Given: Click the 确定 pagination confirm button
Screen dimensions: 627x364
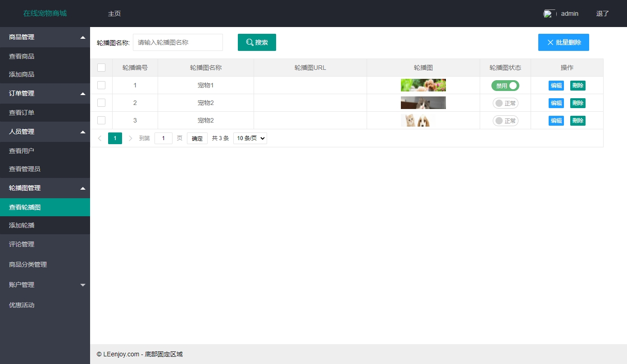Looking at the screenshot, I should coord(197,138).
